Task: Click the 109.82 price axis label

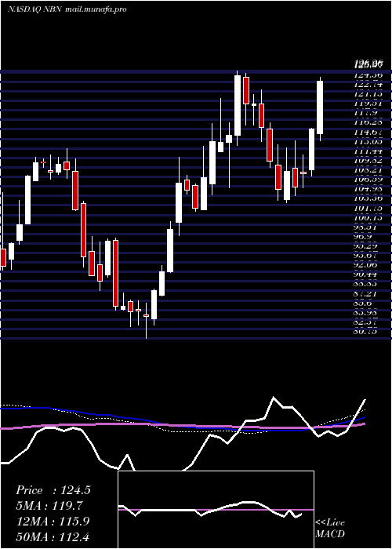Action: [368, 160]
